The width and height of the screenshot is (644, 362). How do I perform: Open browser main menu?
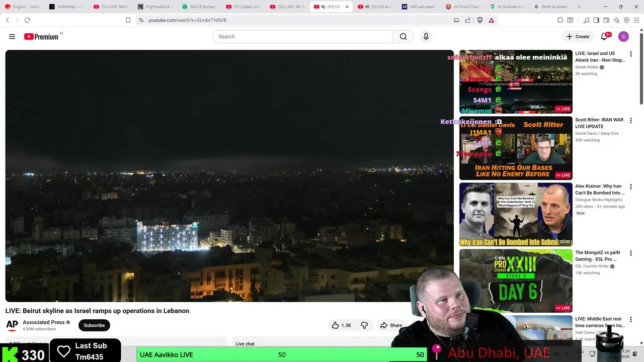pyautogui.click(x=636, y=20)
